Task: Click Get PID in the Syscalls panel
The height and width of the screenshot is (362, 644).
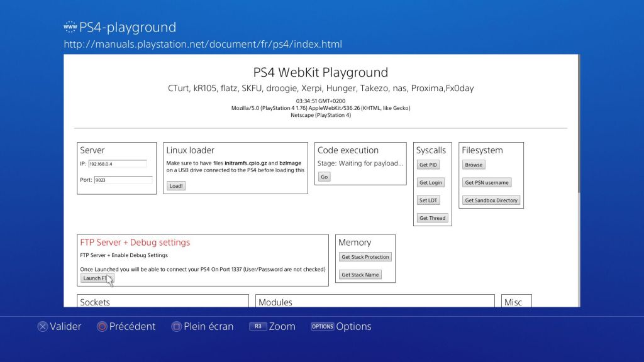Action: pos(428,165)
